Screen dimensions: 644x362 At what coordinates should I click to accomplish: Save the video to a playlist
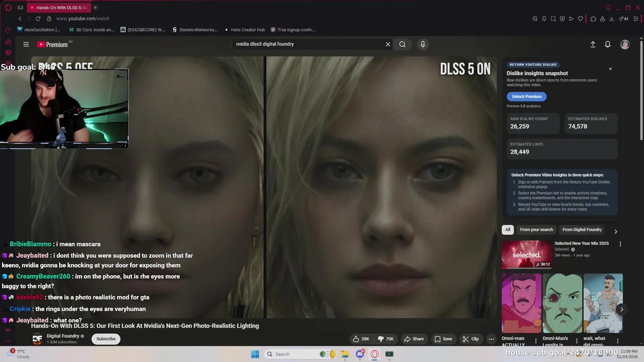[x=443, y=339]
